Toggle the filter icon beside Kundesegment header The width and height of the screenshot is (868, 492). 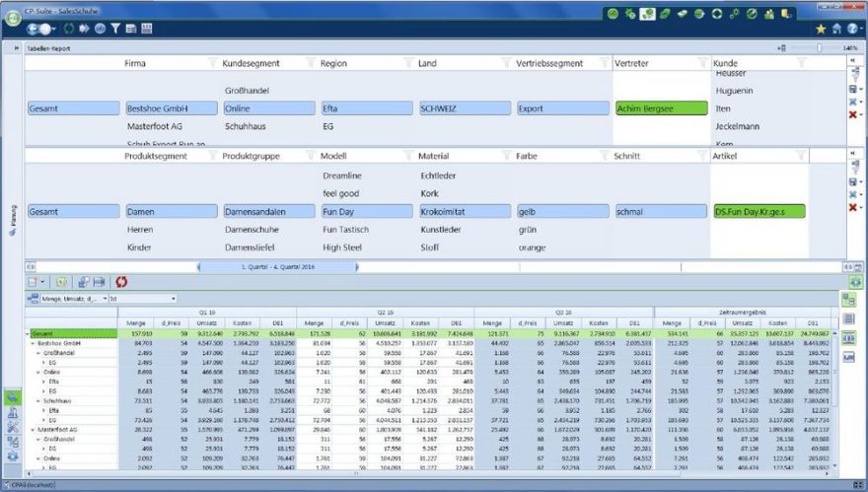[311, 63]
